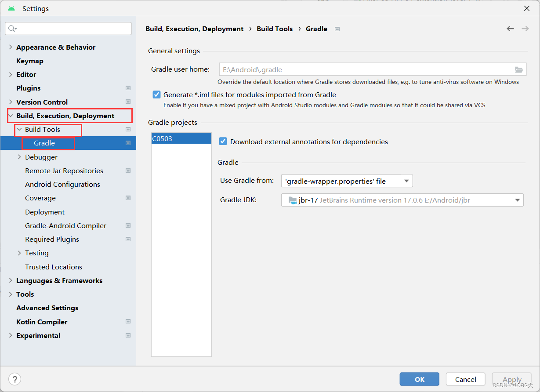Click the project-settings icon on Gradle-Android Compiler row
540x392 pixels.
[128, 225]
